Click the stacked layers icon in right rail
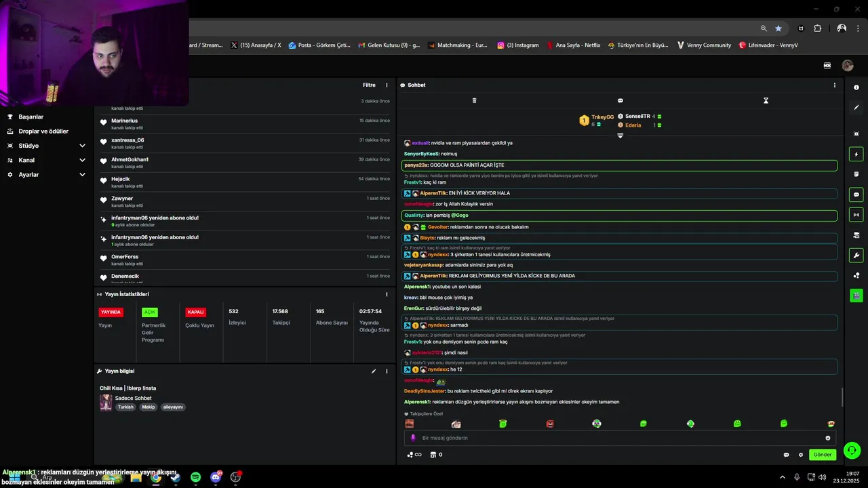This screenshot has width=868, height=488. tap(856, 235)
